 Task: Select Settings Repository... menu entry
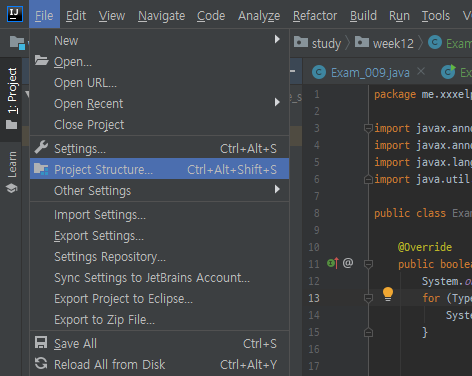click(159, 257)
